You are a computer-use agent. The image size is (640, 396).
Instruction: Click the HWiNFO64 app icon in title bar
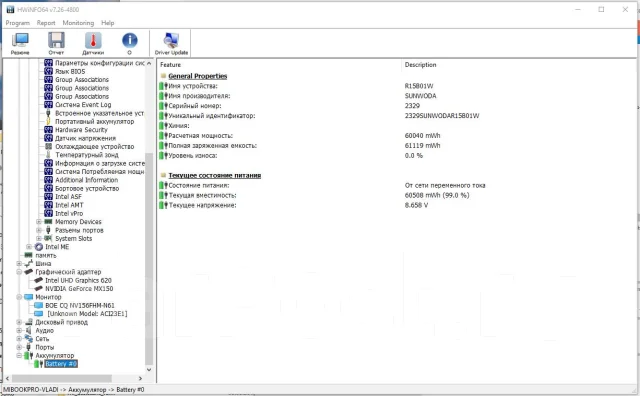click(10, 9)
